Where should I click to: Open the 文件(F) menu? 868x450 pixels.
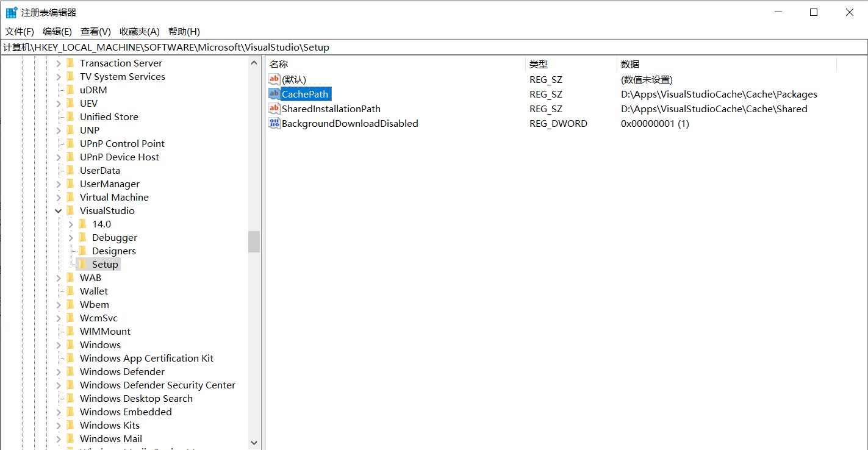pos(20,31)
